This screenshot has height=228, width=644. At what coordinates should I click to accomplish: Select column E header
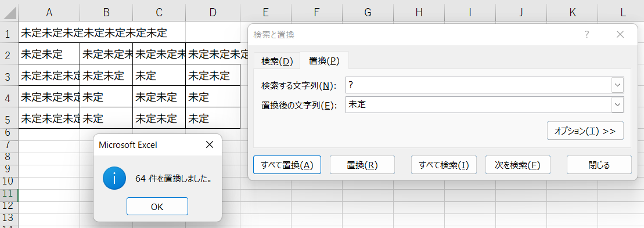point(265,12)
